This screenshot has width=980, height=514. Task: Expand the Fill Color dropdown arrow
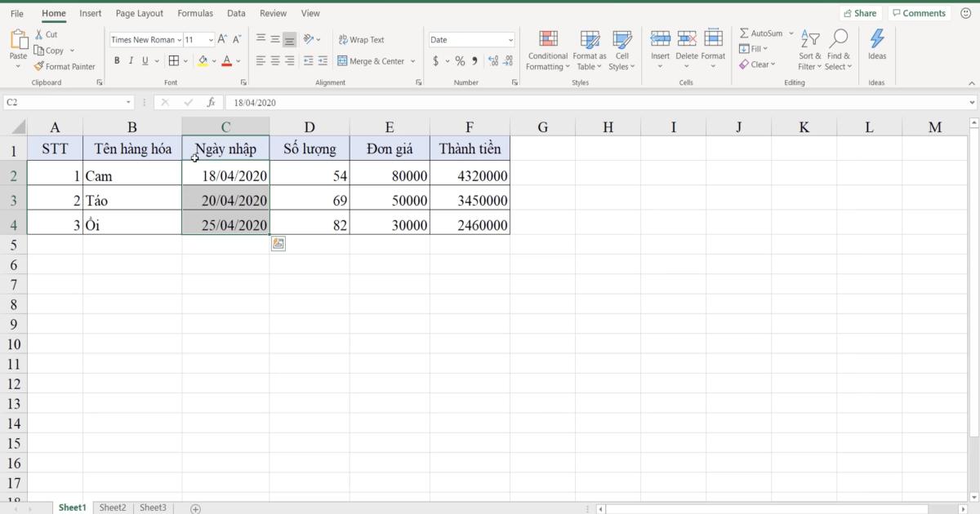[x=214, y=60]
